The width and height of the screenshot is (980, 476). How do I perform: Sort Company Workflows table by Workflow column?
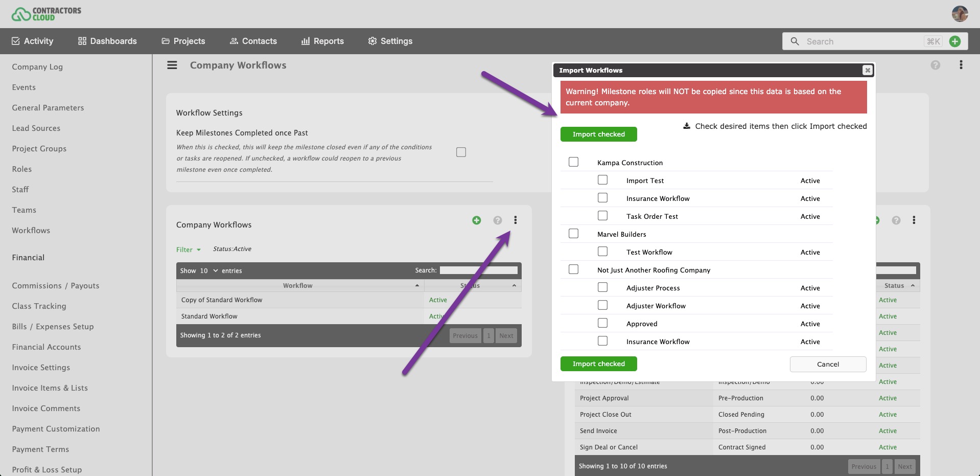click(300, 286)
